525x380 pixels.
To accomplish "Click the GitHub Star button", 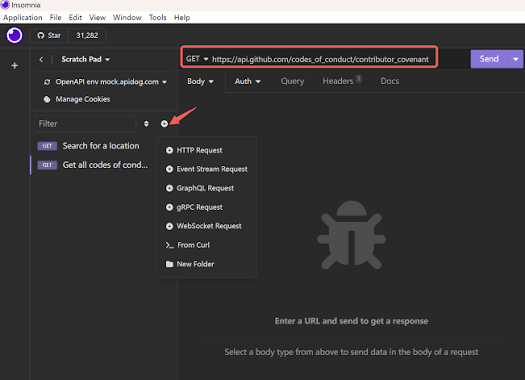I will tap(49, 35).
